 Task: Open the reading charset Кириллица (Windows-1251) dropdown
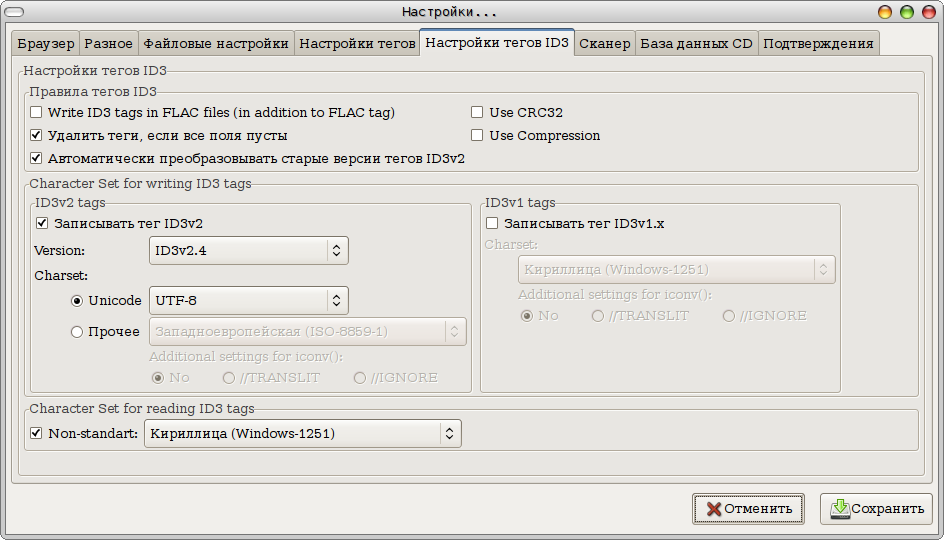tap(303, 433)
